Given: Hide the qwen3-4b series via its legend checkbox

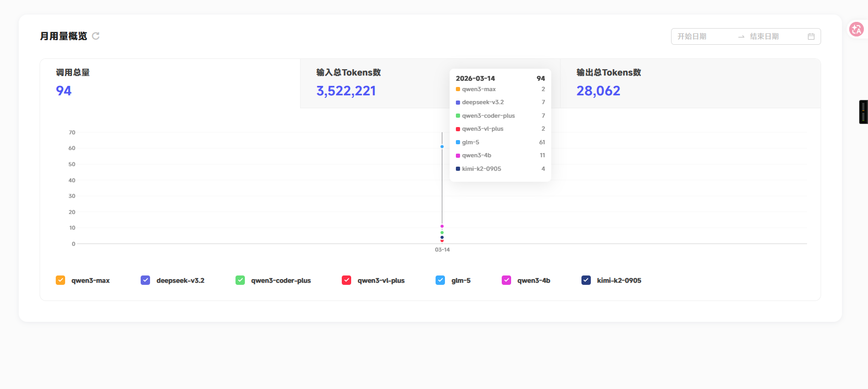Looking at the screenshot, I should point(506,280).
